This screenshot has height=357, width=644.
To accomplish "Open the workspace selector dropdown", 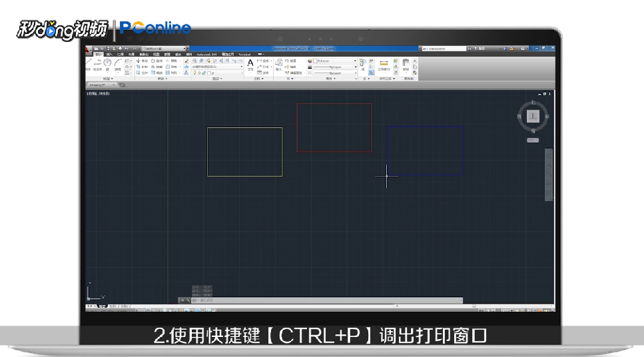I will [163, 49].
